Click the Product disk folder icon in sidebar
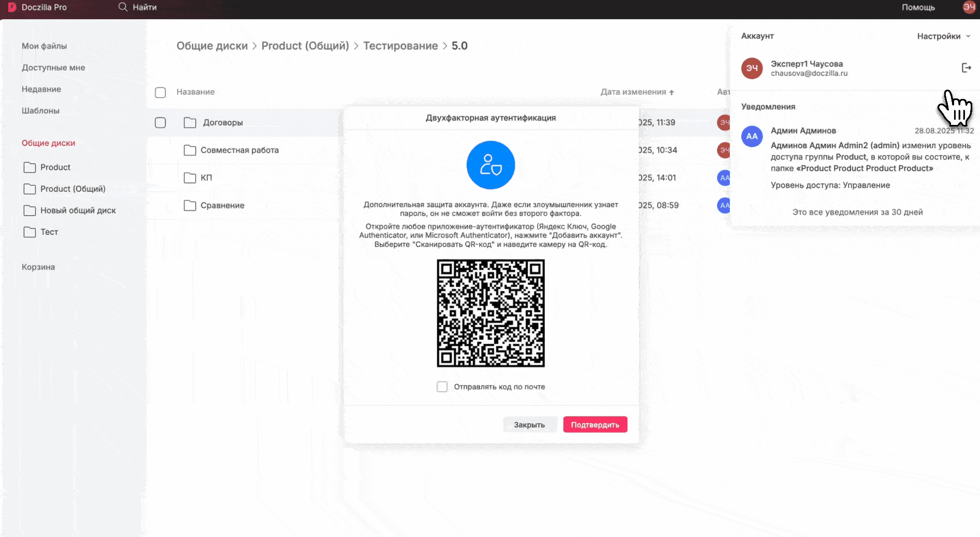This screenshot has height=537, width=980. 30,167
